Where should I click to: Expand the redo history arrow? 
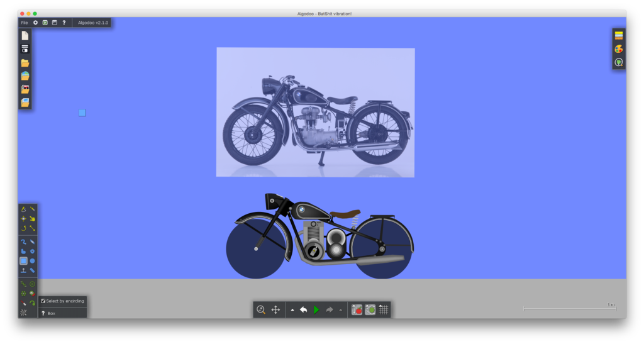(341, 310)
